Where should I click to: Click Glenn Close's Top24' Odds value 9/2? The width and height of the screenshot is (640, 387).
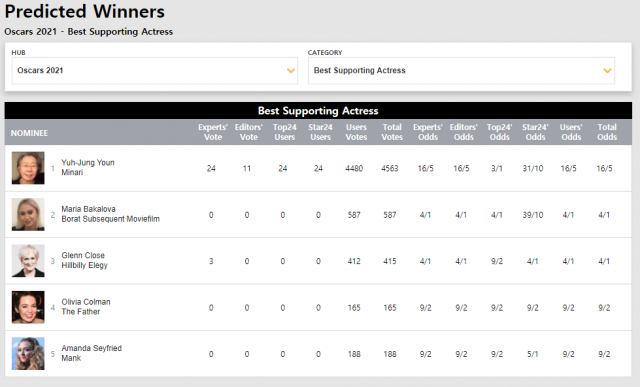[x=497, y=261]
